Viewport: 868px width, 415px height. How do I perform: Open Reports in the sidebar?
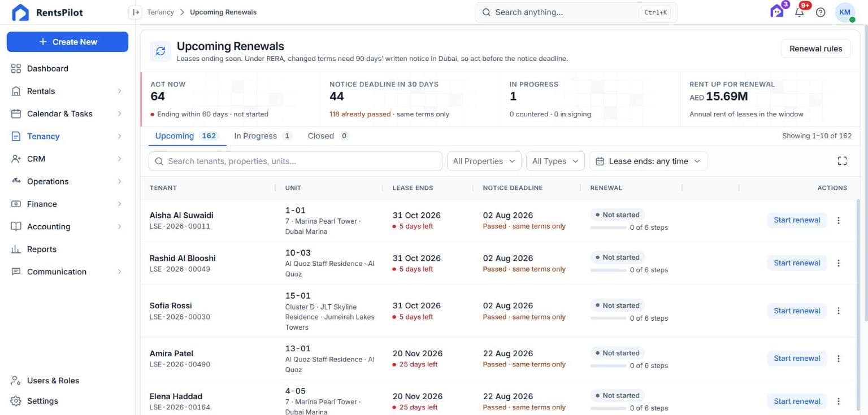(x=67, y=249)
